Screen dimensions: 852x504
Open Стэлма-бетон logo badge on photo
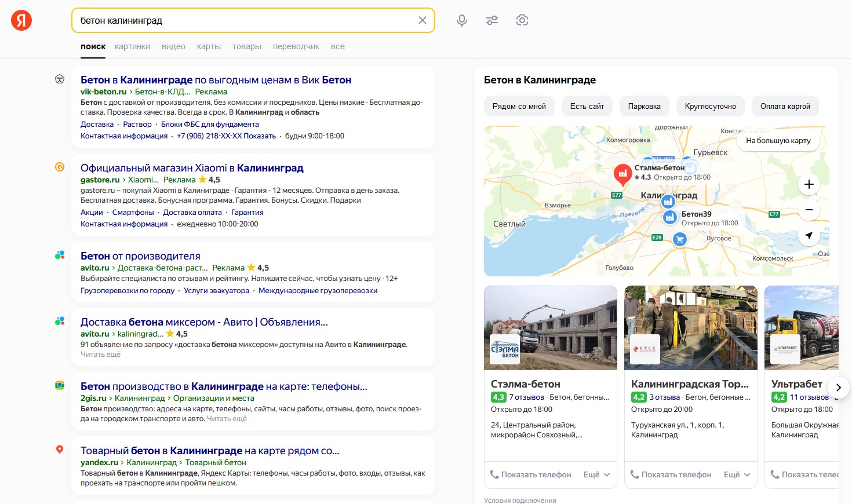click(505, 349)
